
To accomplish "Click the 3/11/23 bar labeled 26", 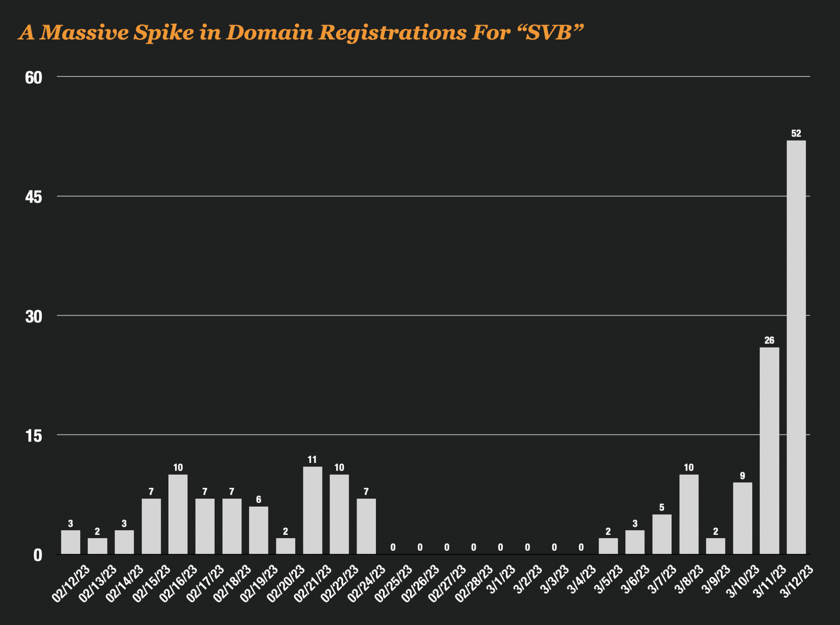I will click(769, 450).
